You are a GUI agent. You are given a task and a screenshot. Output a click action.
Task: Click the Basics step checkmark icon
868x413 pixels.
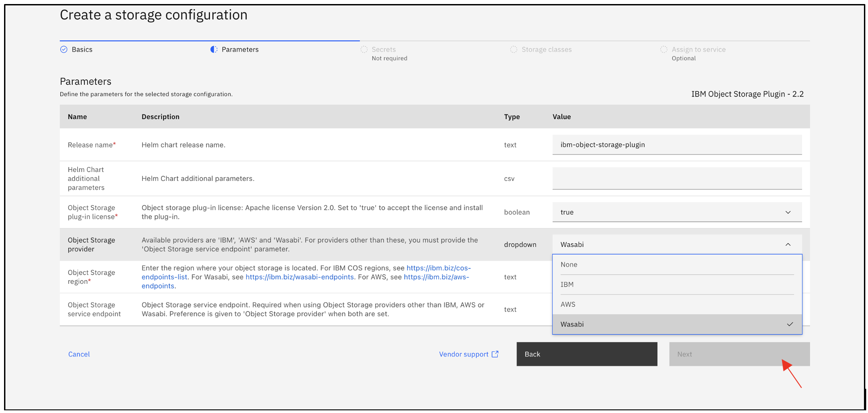(x=64, y=49)
